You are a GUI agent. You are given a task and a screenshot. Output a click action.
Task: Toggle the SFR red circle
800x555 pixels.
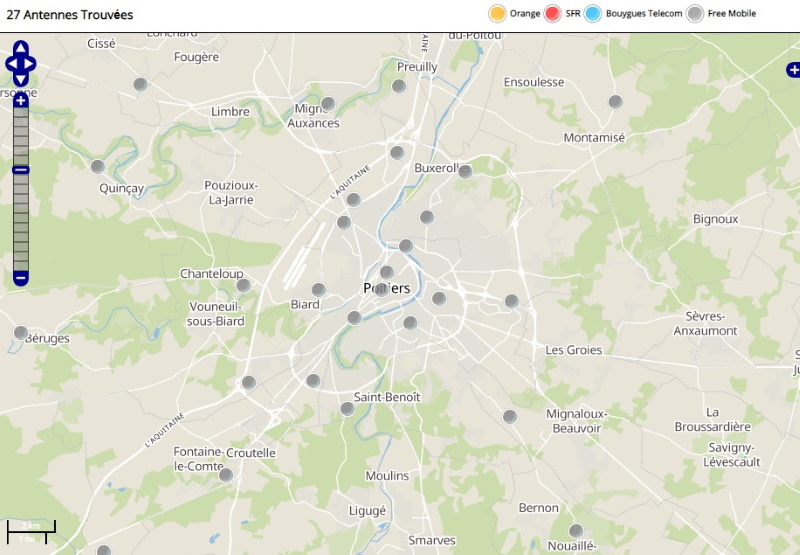click(553, 14)
